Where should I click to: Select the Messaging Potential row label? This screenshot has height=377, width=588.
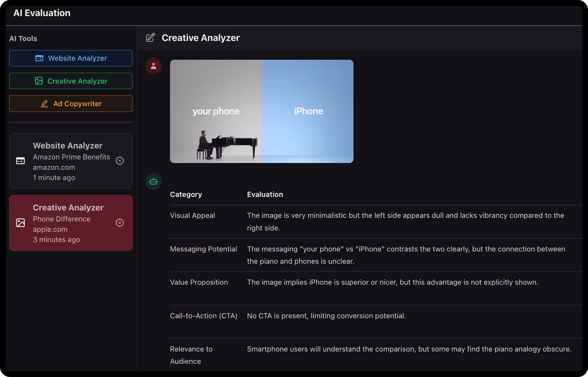pos(203,249)
